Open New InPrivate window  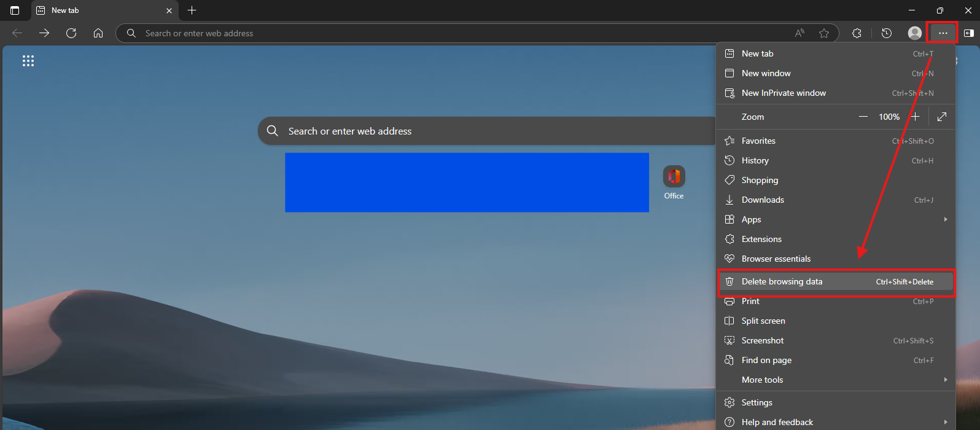[835, 93]
